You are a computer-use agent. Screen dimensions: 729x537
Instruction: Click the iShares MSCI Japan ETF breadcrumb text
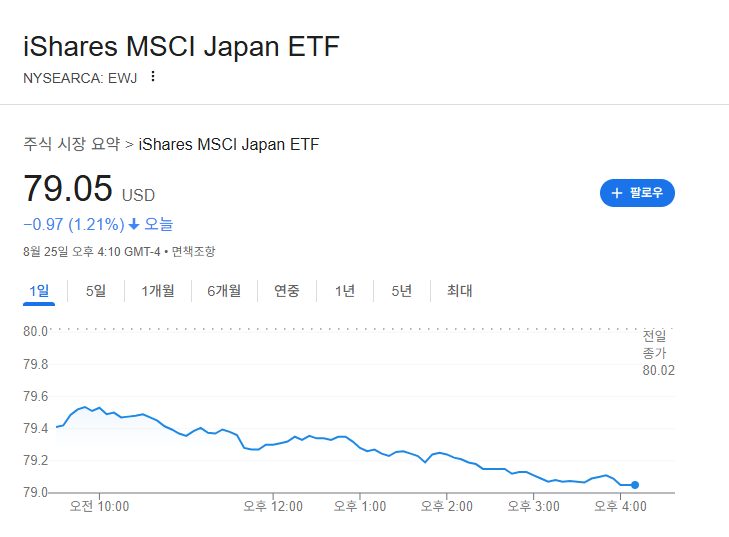point(229,144)
